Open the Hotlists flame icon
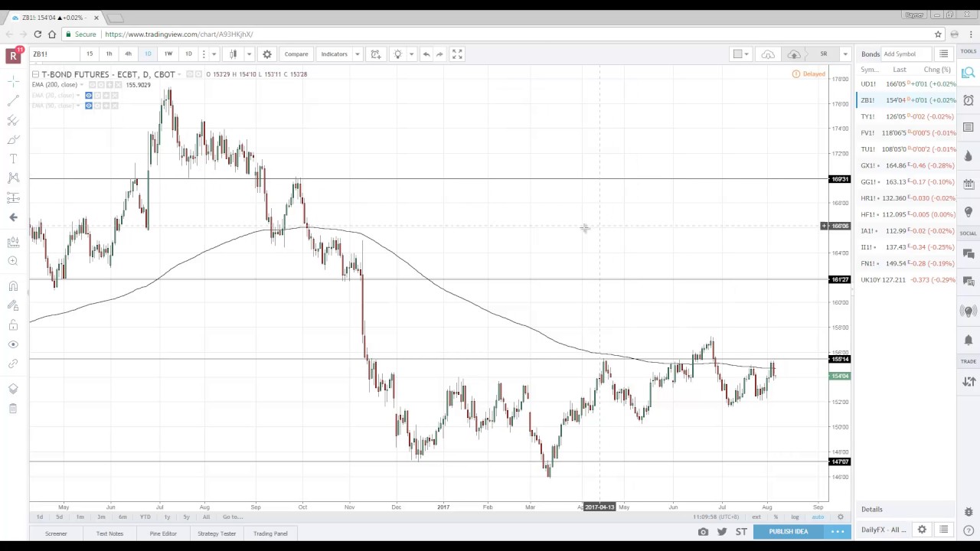The width and height of the screenshot is (980, 551). pyautogui.click(x=969, y=156)
